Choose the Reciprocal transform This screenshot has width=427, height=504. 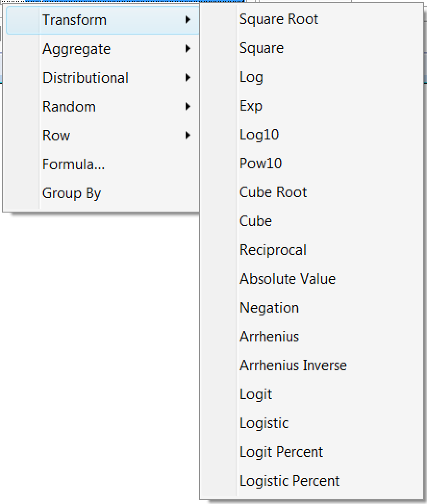click(x=273, y=250)
